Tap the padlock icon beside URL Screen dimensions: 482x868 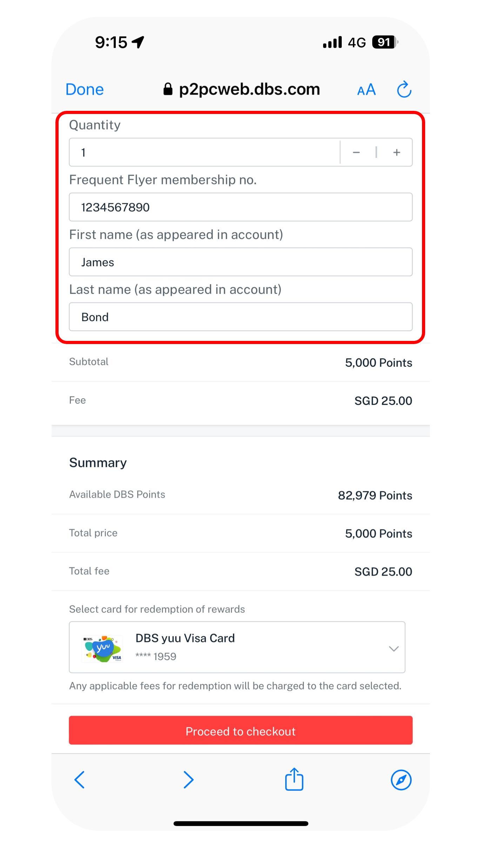168,89
